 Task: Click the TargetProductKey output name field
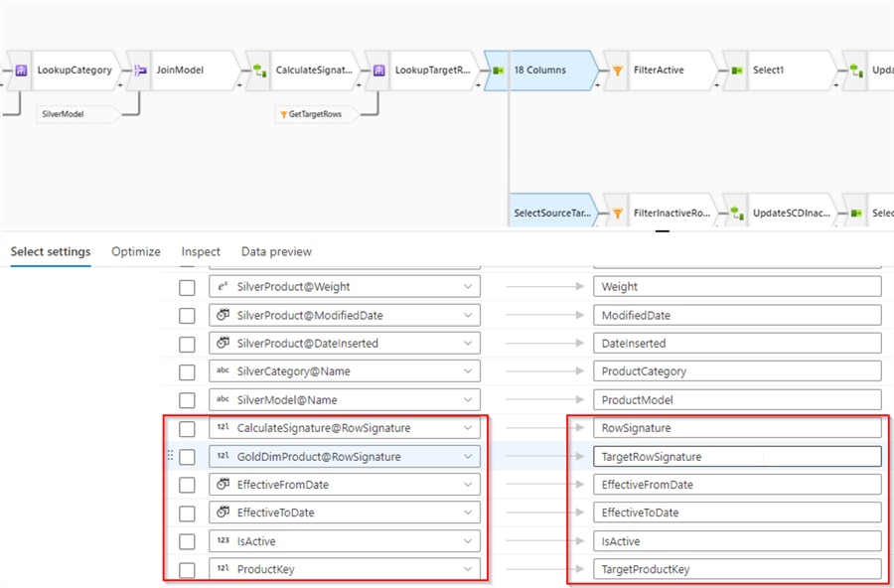[x=737, y=570]
